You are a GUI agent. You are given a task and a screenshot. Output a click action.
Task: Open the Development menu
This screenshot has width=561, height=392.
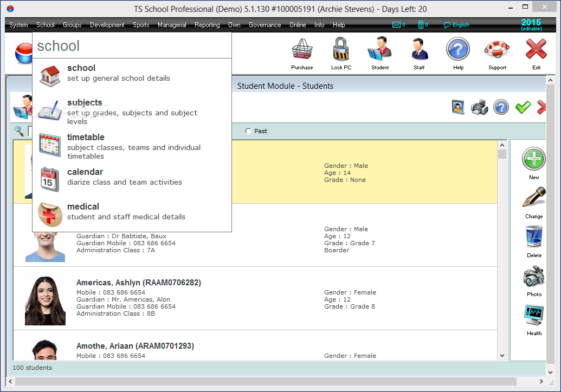coord(107,25)
